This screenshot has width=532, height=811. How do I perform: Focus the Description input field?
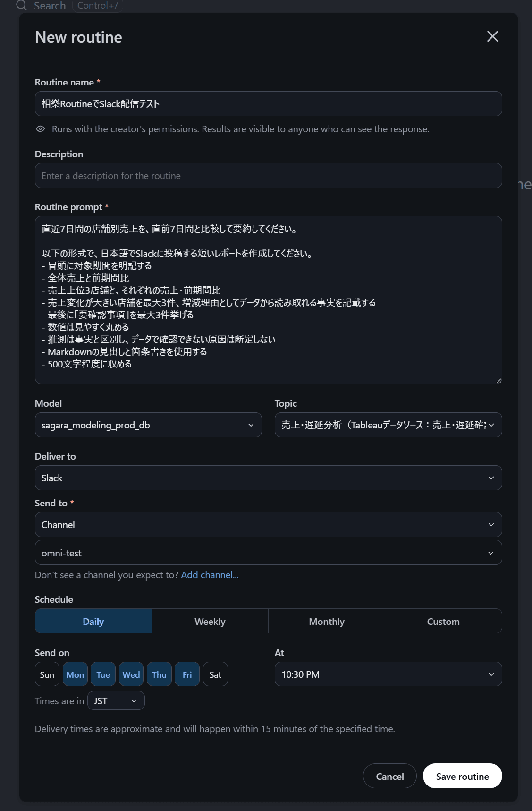coord(268,176)
